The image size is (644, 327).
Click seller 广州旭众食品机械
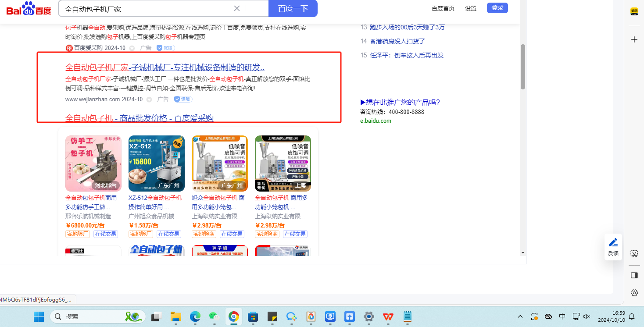pos(154,216)
